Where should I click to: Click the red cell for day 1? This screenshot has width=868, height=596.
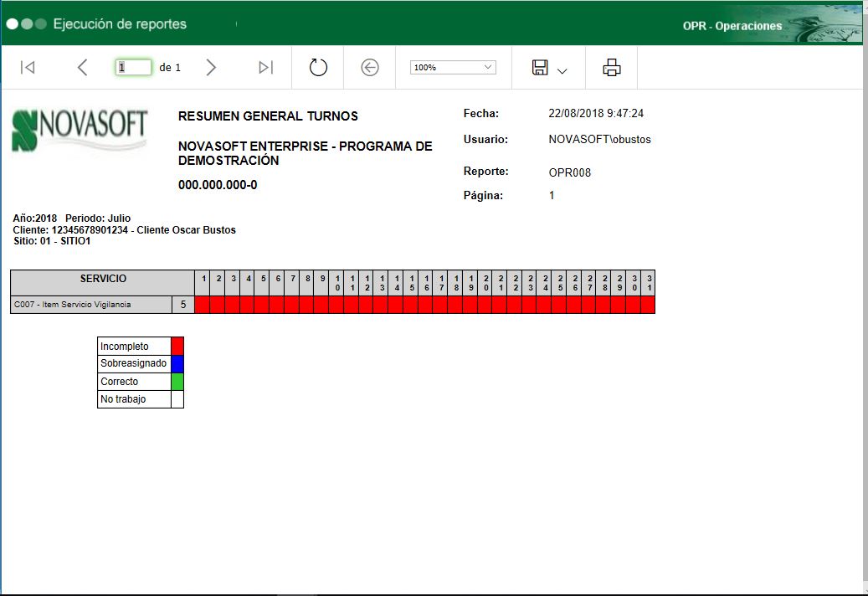click(203, 305)
